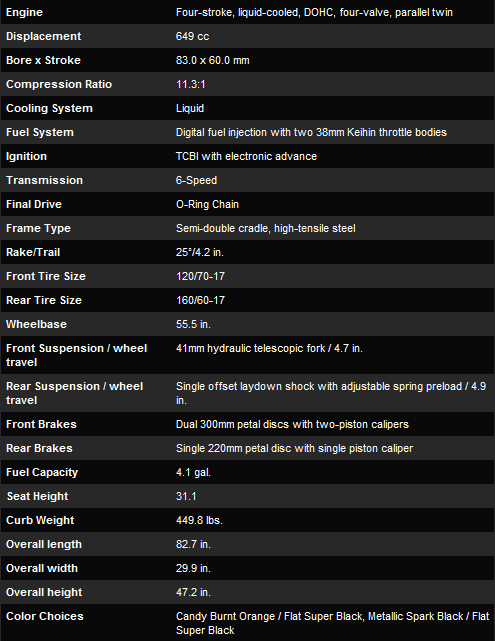Click the 120/70-17 front tire size
495x641 pixels.
200,276
